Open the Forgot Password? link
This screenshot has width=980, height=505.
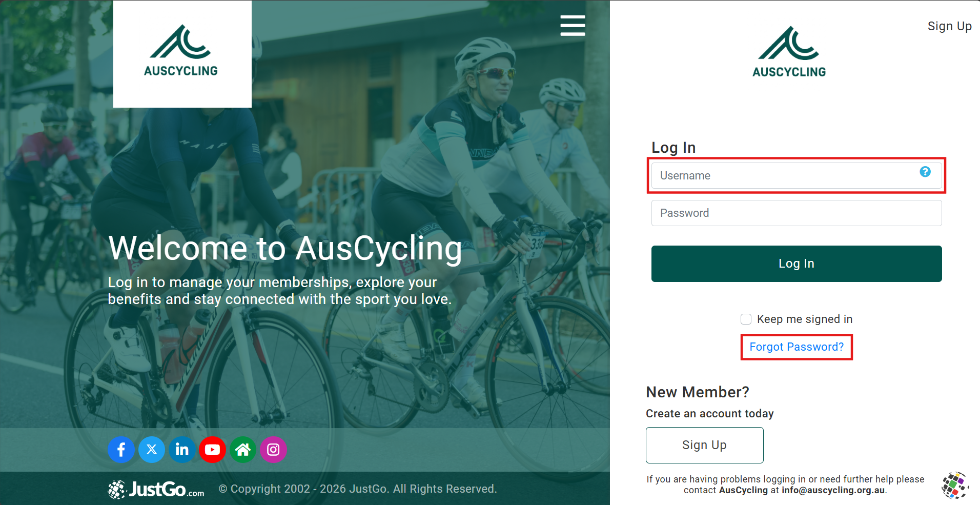click(x=797, y=347)
